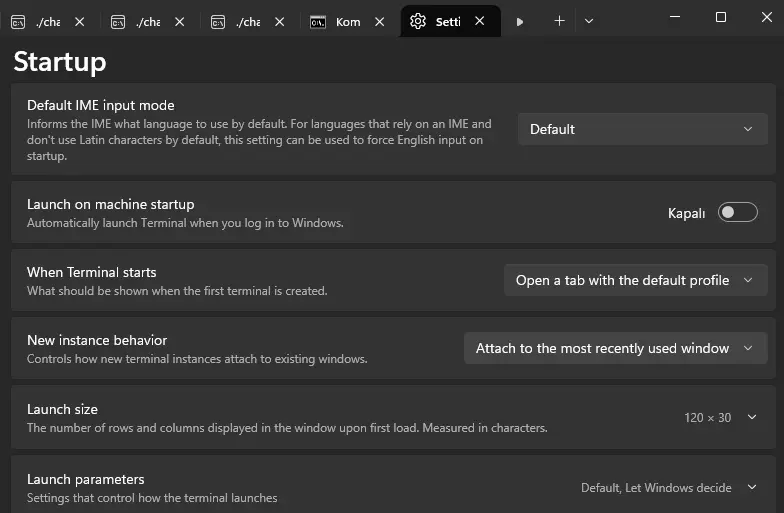Expand the Launch parameters section
Viewport: 784px width, 513px height.
752,487
